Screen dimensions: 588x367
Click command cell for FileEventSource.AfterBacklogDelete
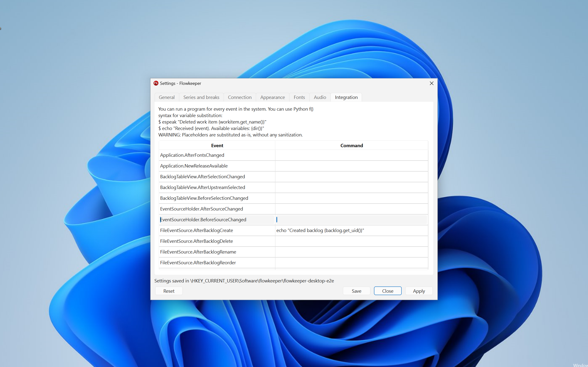click(352, 241)
